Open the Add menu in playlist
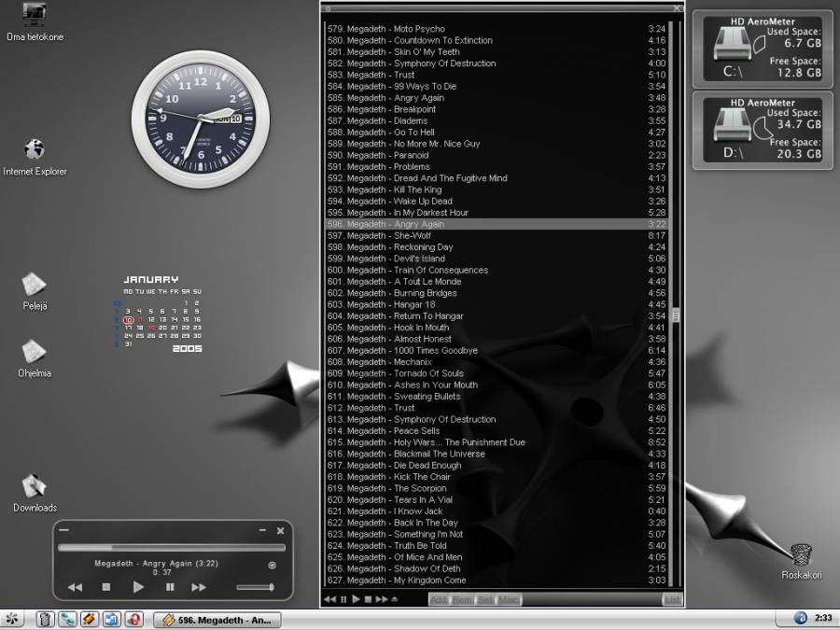This screenshot has width=840, height=630. 439,599
